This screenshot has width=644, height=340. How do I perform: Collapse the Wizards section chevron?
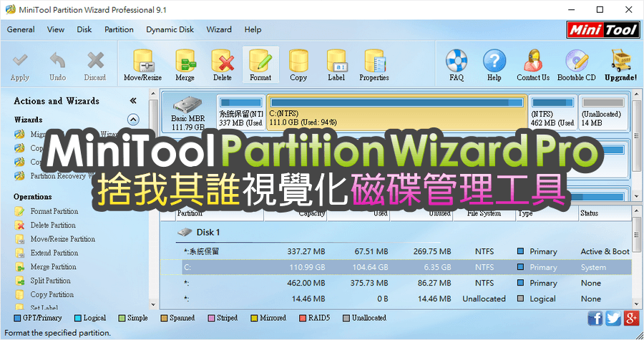point(132,120)
